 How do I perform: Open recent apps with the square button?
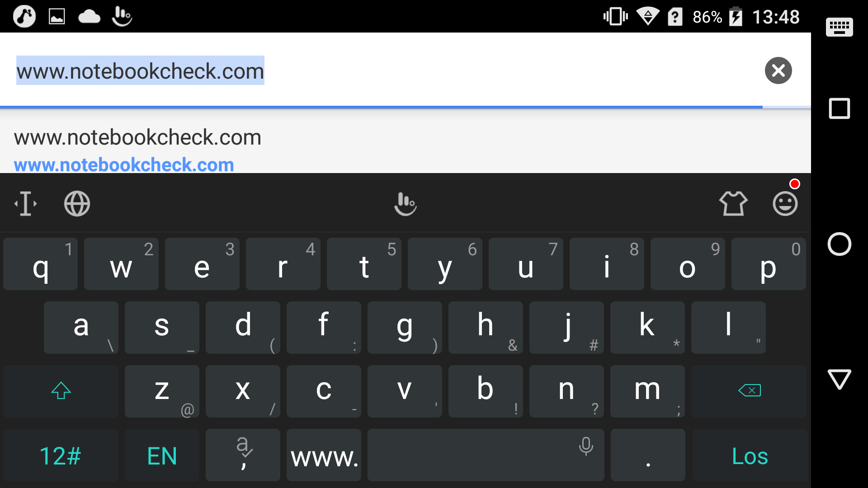(839, 108)
